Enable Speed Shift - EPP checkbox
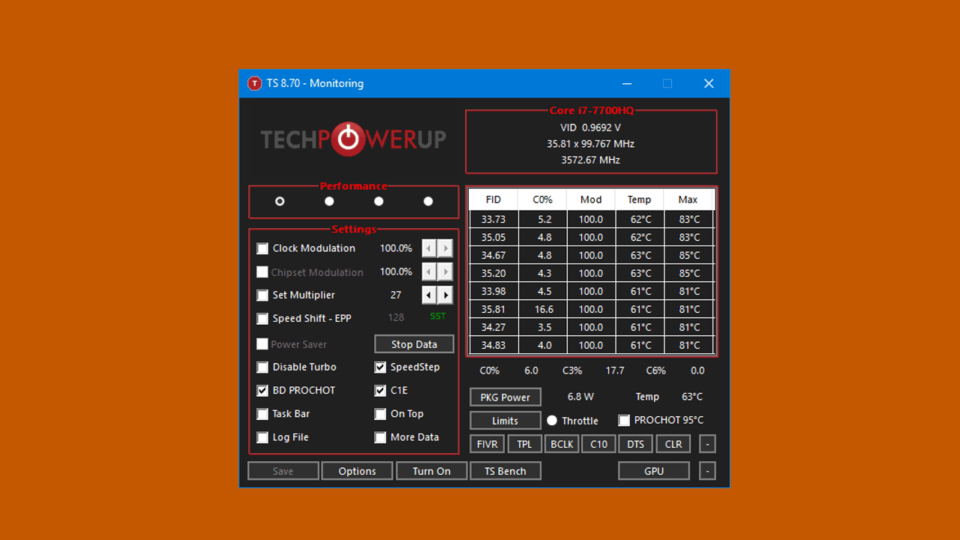Viewport: 960px width, 540px height. point(263,318)
